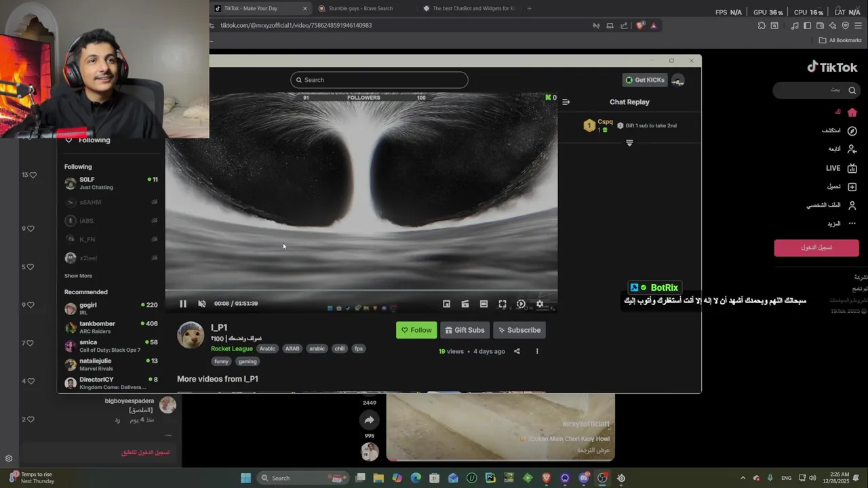Screen dimensions: 868x488
Task: Open the Kick user profile avatar menu
Action: (x=677, y=80)
